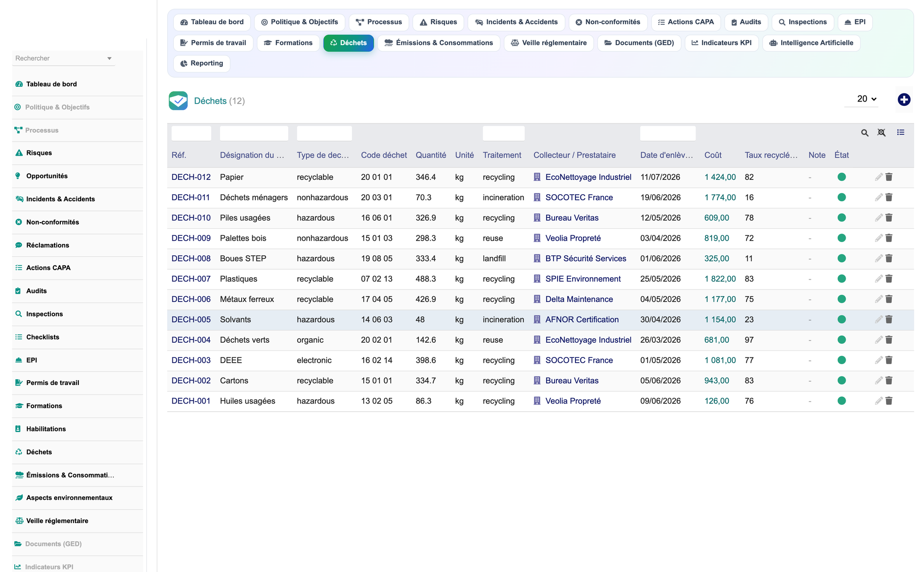Sort by the Quantité column header
The image size is (924, 572).
[x=431, y=155]
